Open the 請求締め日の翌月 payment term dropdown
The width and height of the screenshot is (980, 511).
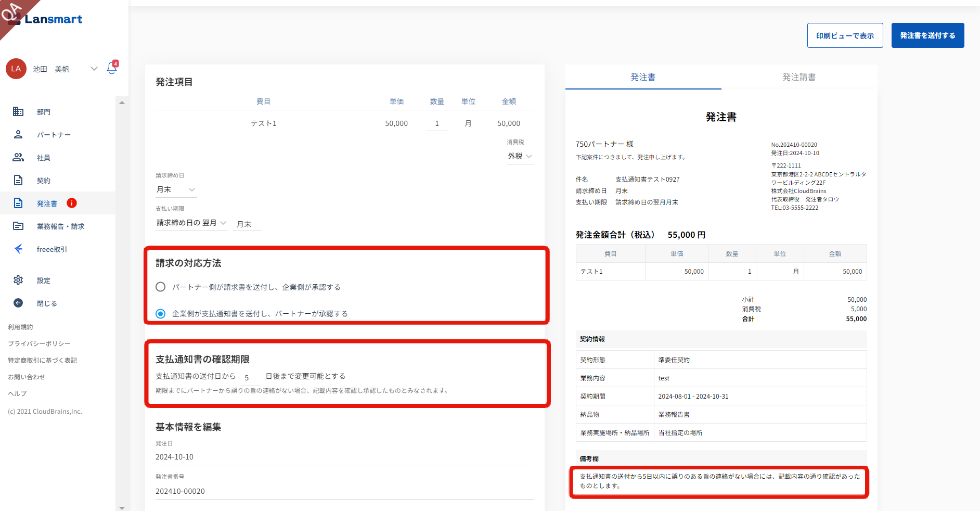coord(191,223)
